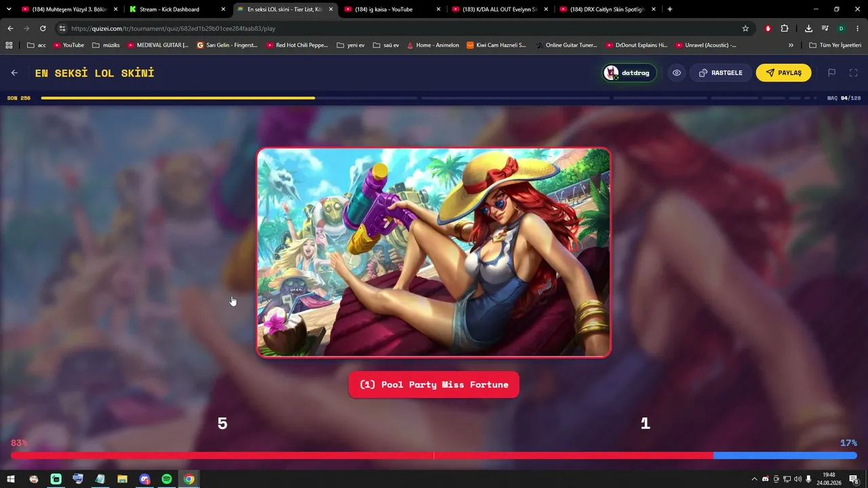Screen dimensions: 868x488
Task: Open the volume control in system tray
Action: (797, 479)
